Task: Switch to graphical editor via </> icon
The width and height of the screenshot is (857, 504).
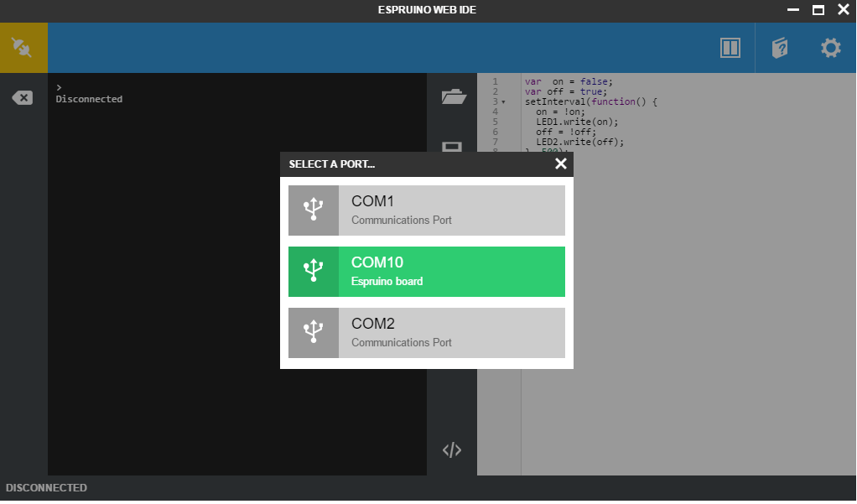Action: pos(451,449)
